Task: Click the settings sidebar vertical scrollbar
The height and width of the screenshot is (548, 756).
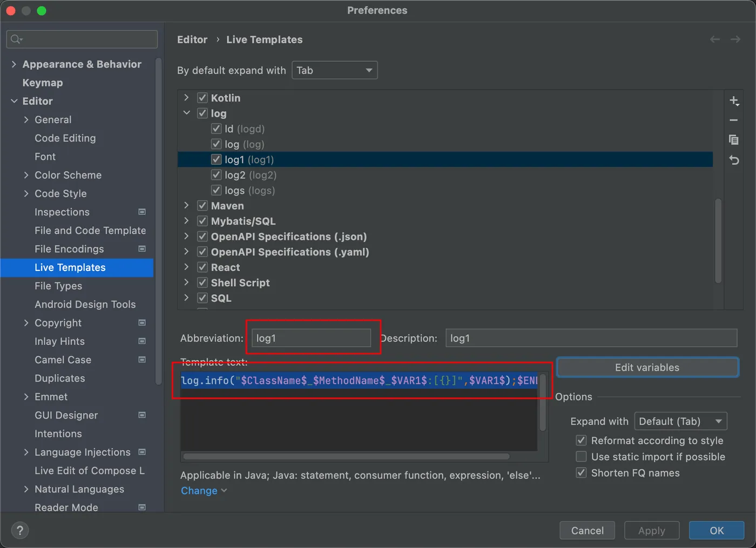Action: 158,221
